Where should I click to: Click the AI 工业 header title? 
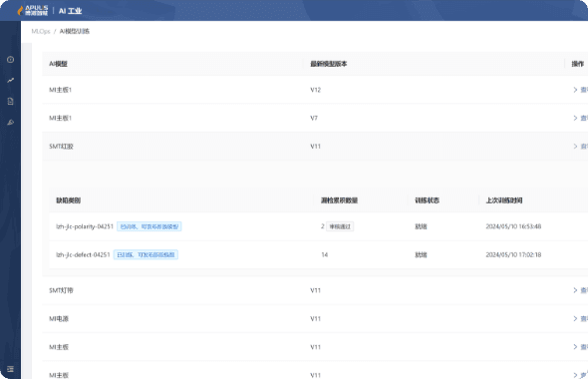[x=70, y=11]
